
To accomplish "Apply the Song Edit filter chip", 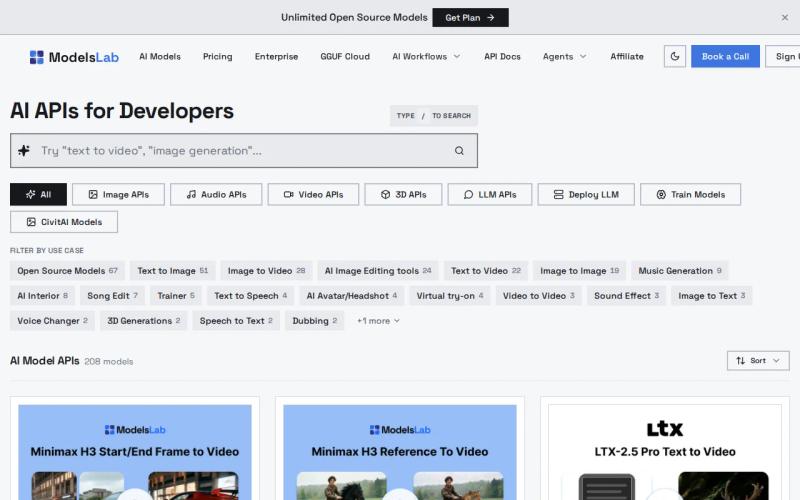I will 112,296.
